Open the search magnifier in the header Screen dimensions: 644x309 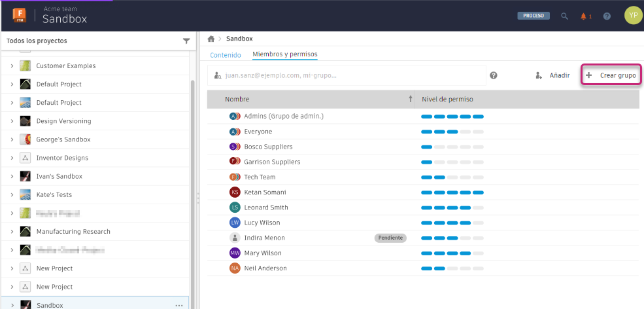click(x=565, y=16)
